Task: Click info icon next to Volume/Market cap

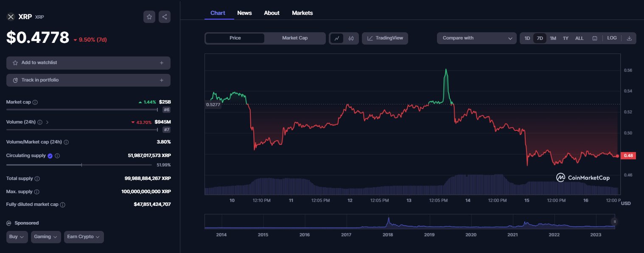Action: pos(66,142)
